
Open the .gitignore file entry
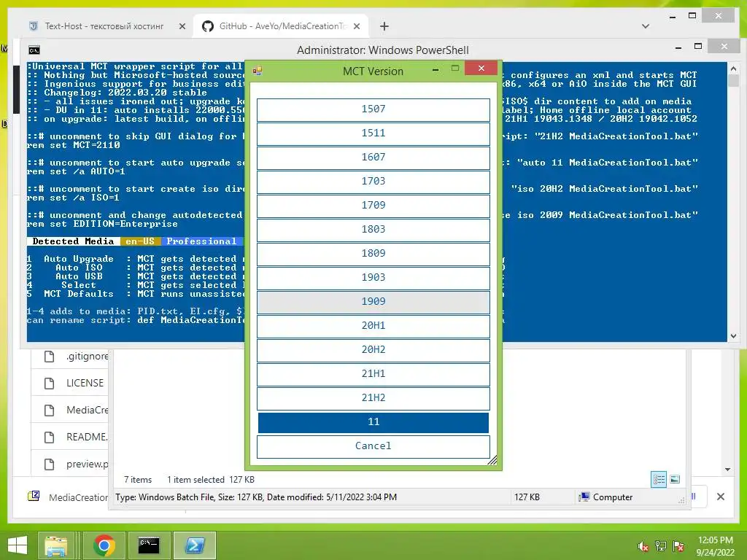[x=88, y=356]
